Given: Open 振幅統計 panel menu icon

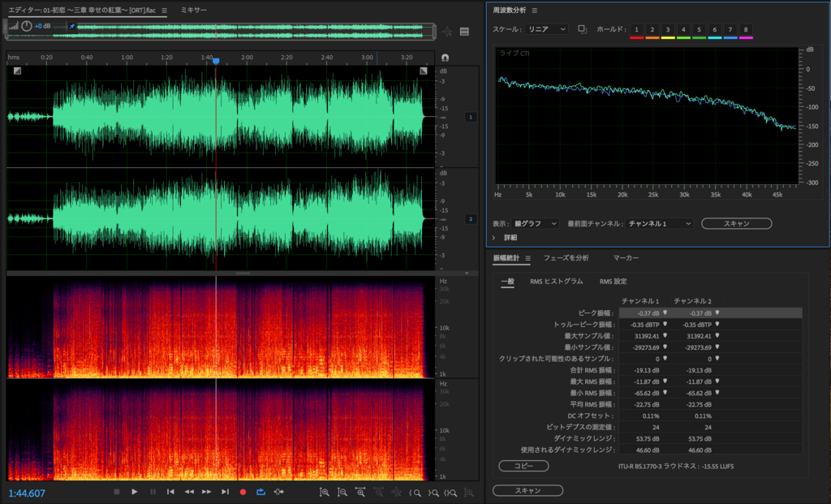Looking at the screenshot, I should [x=527, y=258].
